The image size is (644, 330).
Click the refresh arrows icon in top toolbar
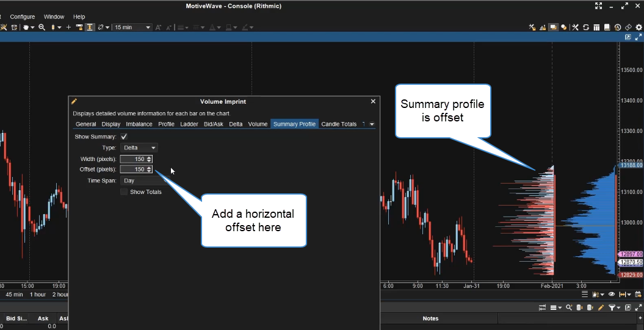point(586,27)
